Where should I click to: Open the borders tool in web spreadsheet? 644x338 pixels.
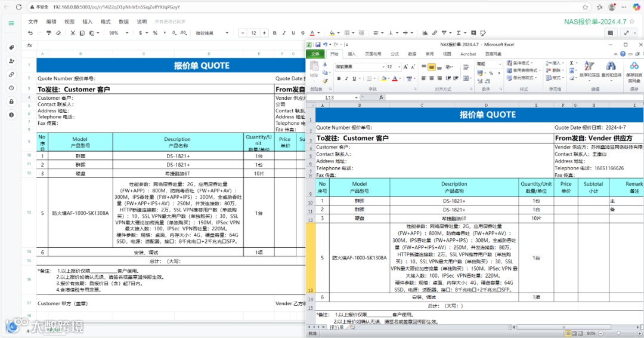[x=347, y=33]
